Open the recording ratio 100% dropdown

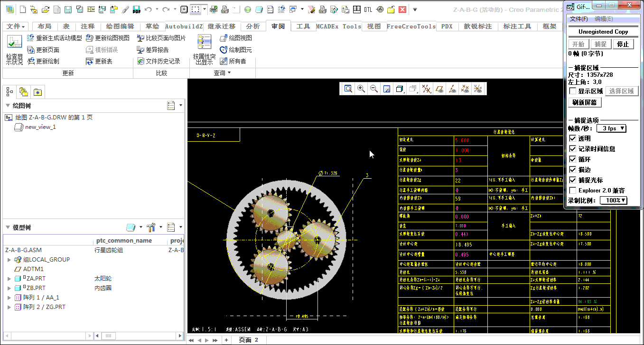[x=614, y=200]
